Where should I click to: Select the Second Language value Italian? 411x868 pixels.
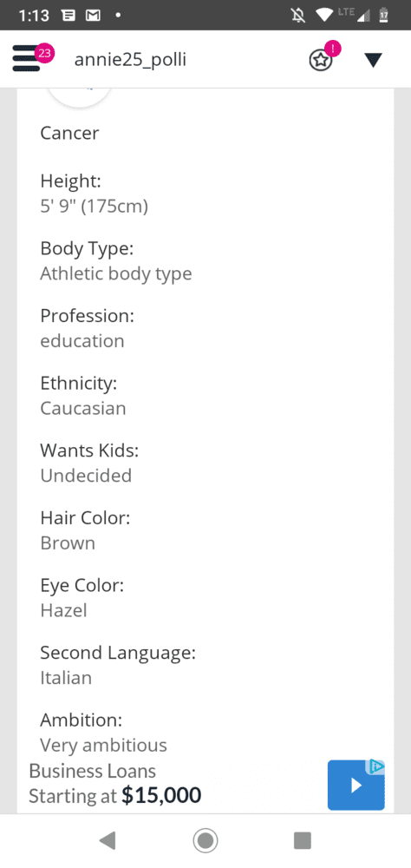(66, 678)
